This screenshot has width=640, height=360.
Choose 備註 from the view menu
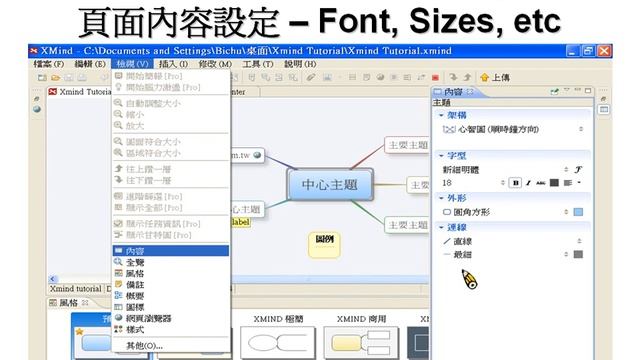coord(171,284)
